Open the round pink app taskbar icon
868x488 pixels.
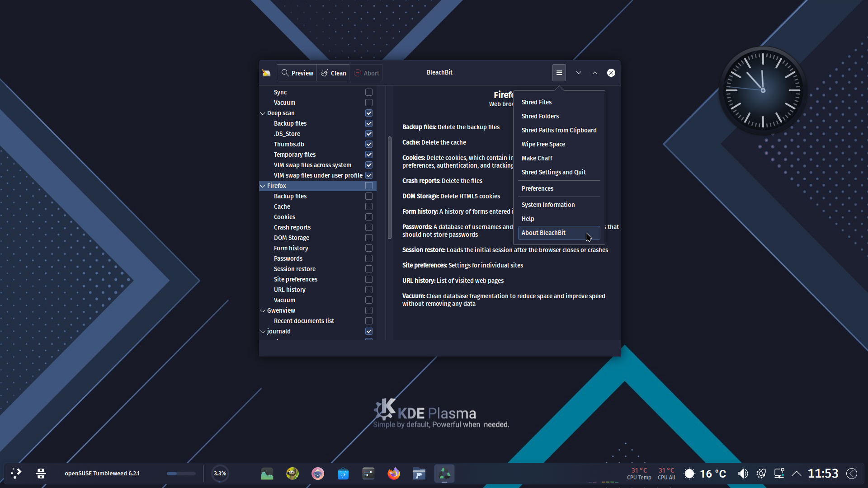click(318, 474)
